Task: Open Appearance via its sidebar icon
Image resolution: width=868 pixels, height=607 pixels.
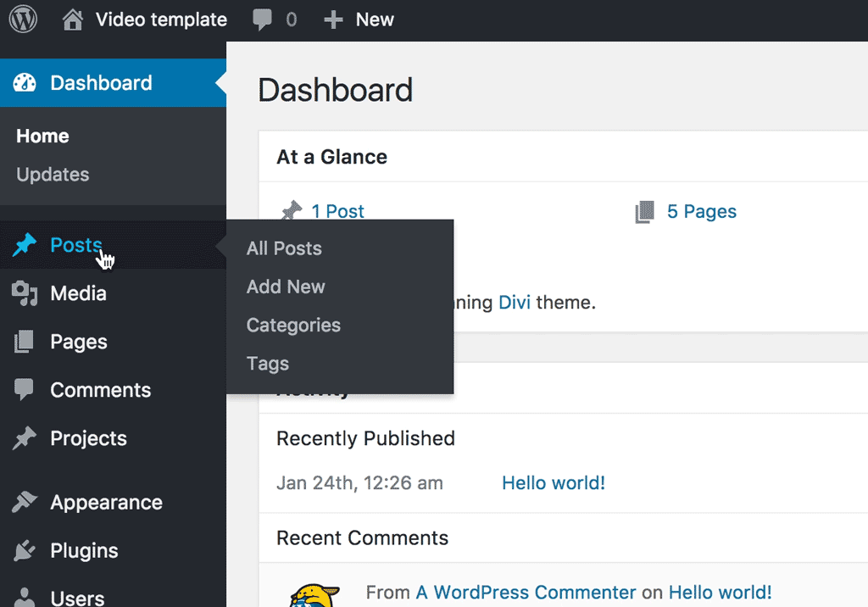Action: (25, 502)
